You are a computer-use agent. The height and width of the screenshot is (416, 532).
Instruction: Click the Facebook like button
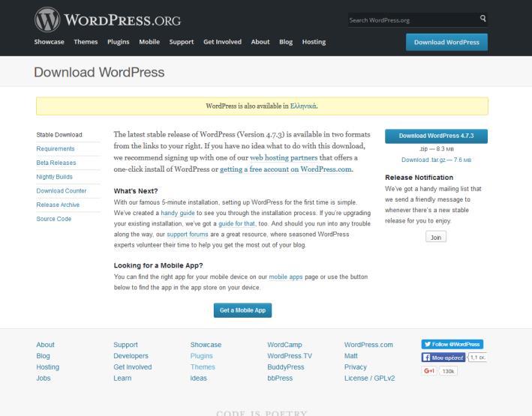(443, 358)
